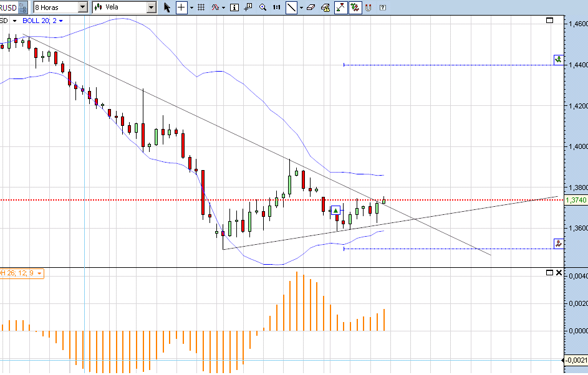The height and width of the screenshot is (375, 588).
Task: Click the info tool icon
Action: pyautogui.click(x=234, y=7)
